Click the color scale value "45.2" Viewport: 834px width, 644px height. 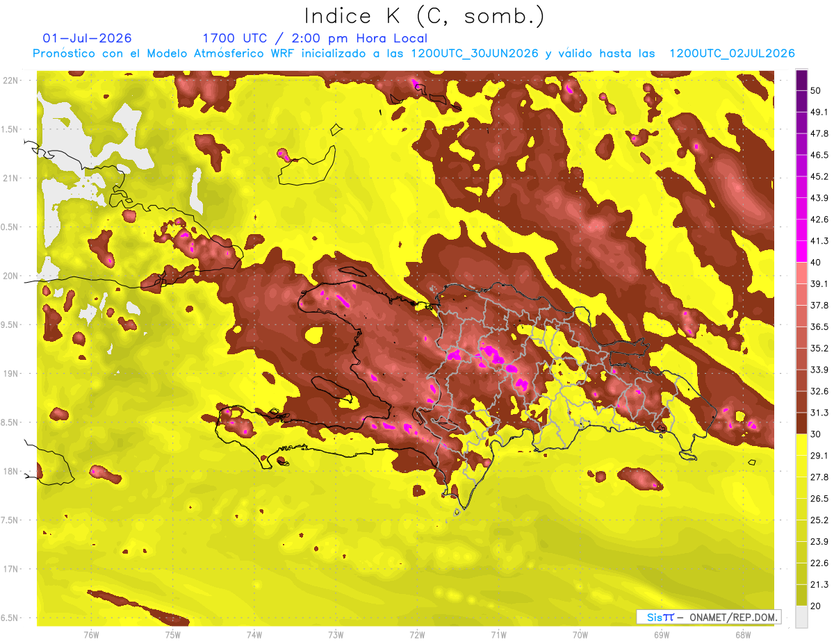[819, 176]
